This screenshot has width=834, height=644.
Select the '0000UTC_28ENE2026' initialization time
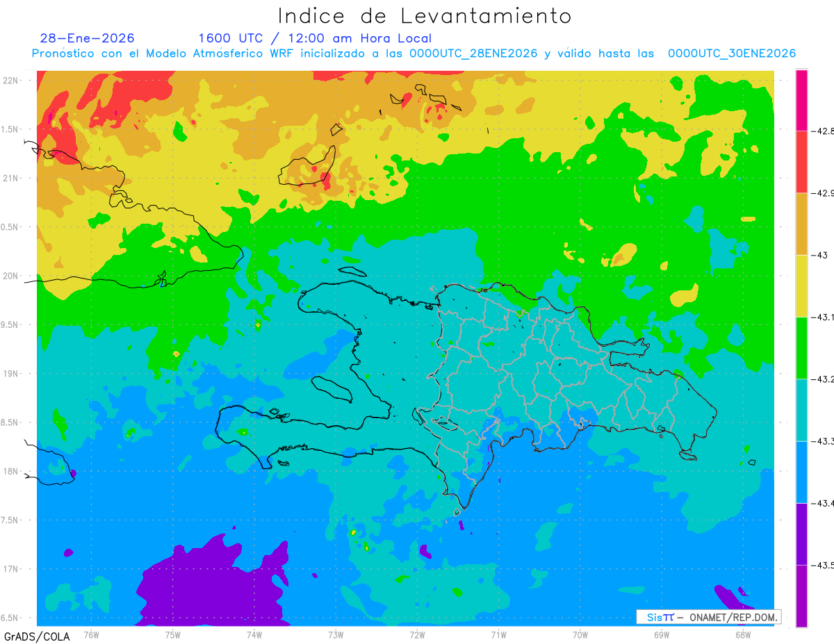473,53
